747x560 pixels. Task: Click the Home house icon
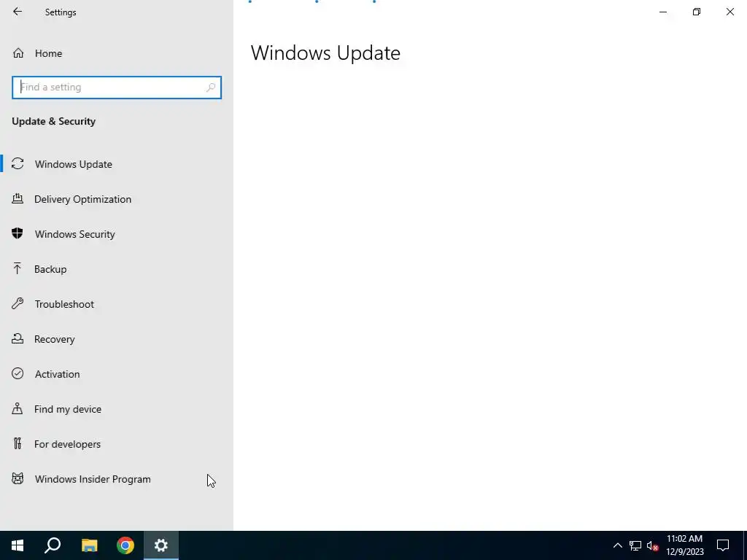click(x=18, y=52)
